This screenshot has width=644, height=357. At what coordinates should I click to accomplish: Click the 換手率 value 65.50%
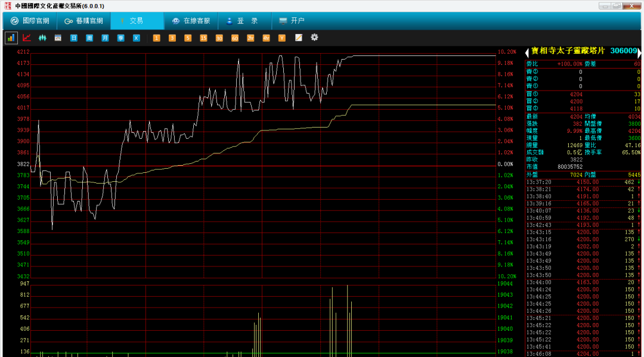tap(631, 152)
